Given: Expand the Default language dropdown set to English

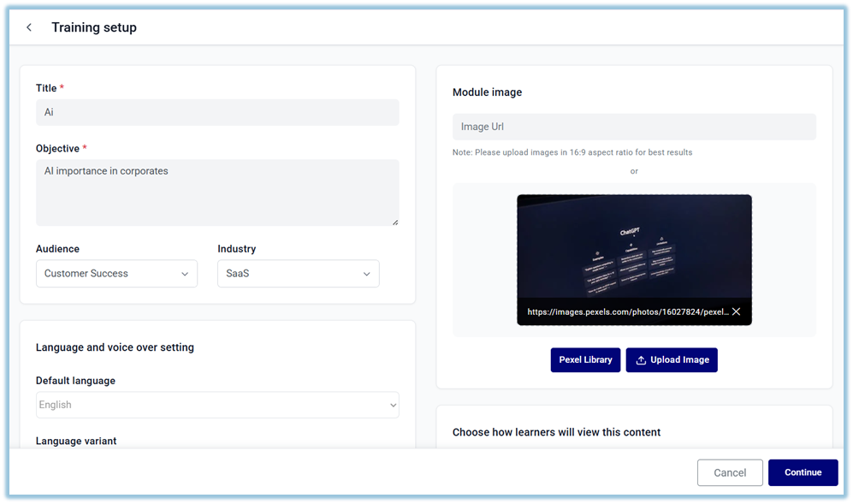Looking at the screenshot, I should 217,405.
